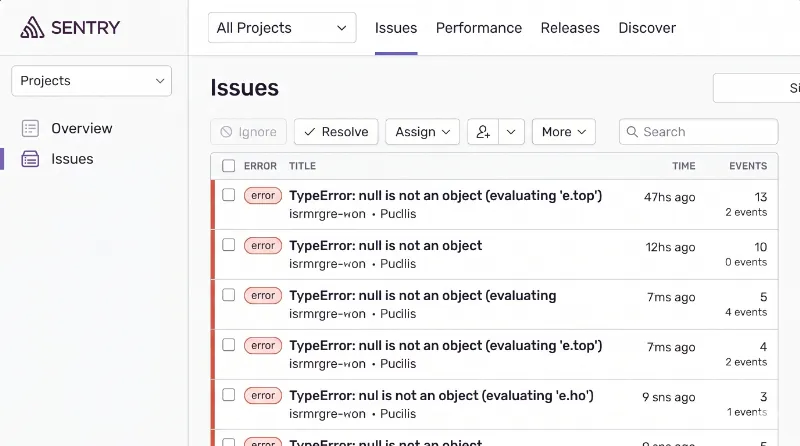The height and width of the screenshot is (446, 800).
Task: Check the issue with 10 events
Action: 229,245
